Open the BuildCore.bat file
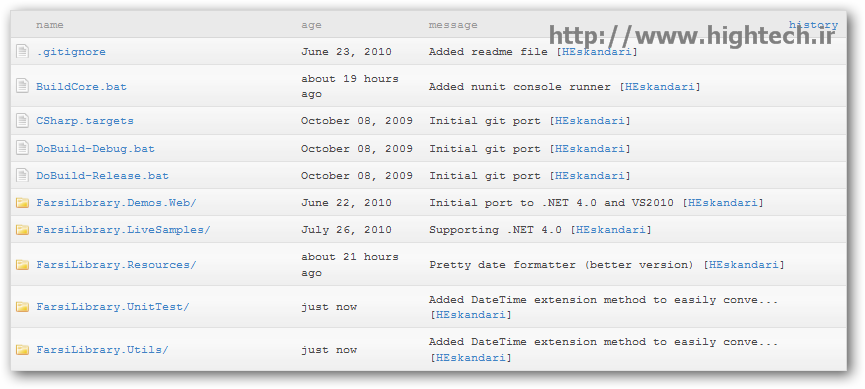This screenshot has height=389, width=865. [x=82, y=87]
